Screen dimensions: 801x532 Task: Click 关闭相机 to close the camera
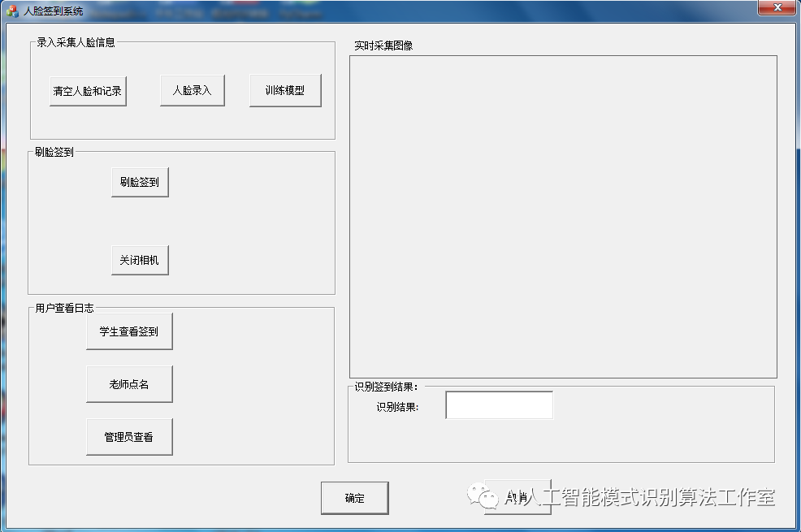pos(139,259)
